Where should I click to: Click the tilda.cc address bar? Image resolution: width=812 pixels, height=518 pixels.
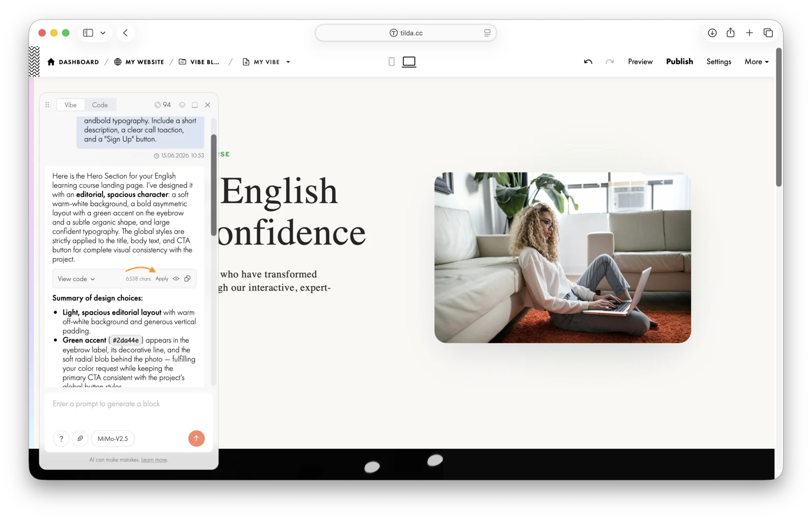[406, 33]
